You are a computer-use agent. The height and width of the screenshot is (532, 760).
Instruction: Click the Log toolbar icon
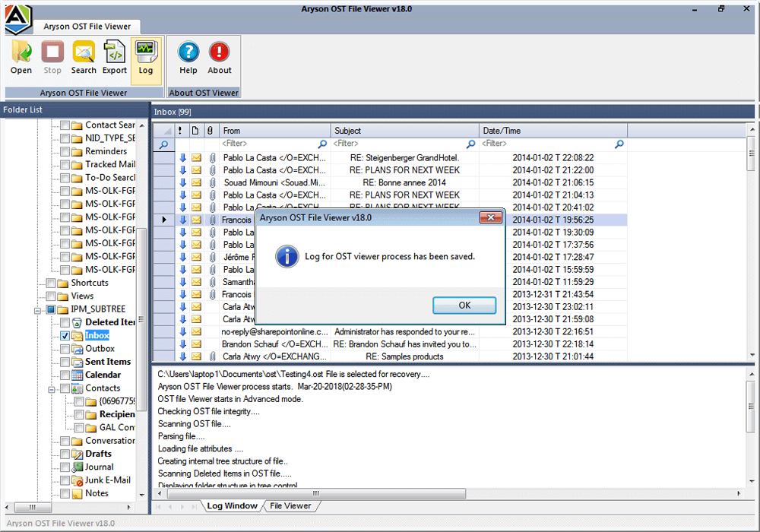pos(145,52)
